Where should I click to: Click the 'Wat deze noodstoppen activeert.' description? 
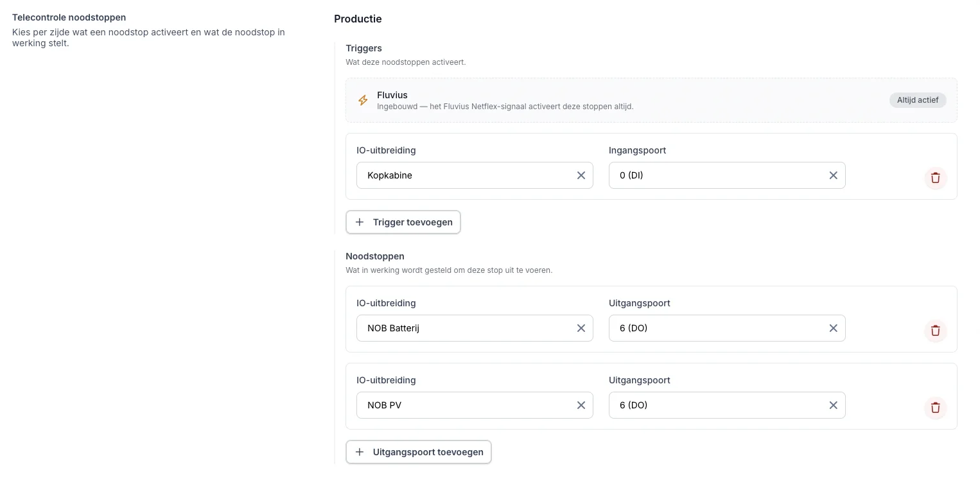tap(406, 62)
